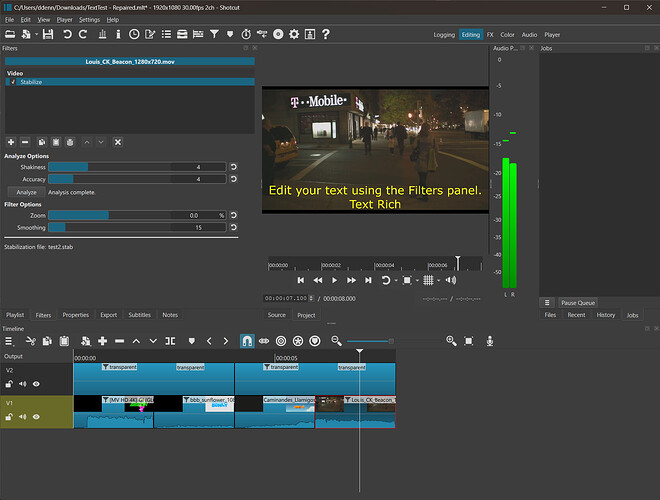The height and width of the screenshot is (500, 660).
Task: Click the Save project icon
Action: [48, 35]
